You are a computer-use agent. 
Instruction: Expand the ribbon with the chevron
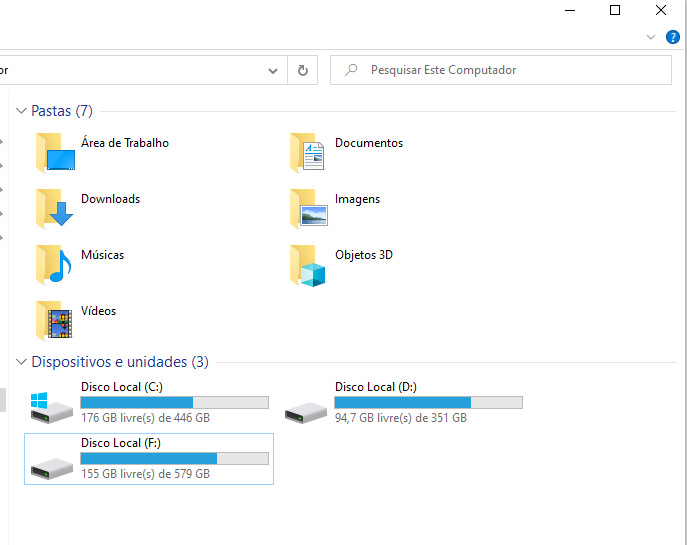[x=651, y=37]
